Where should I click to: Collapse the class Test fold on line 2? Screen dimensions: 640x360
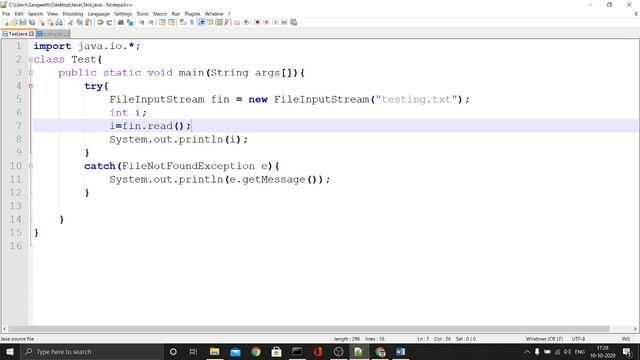31,60
